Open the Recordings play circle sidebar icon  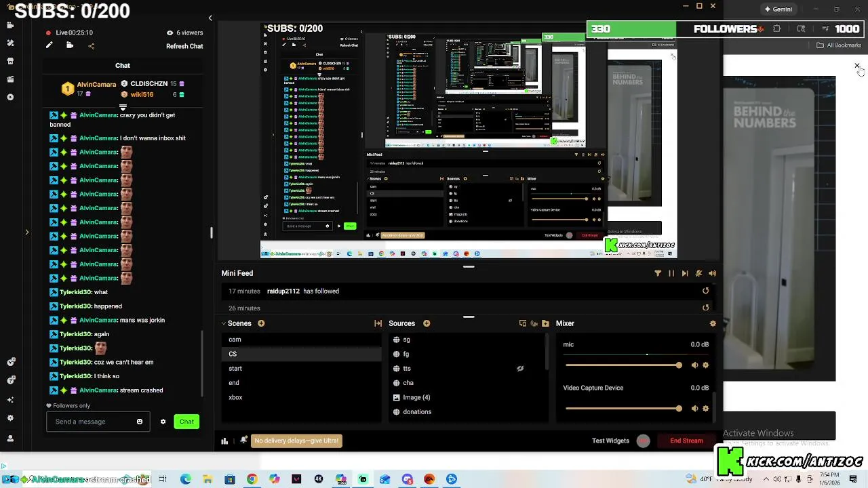[x=10, y=97]
